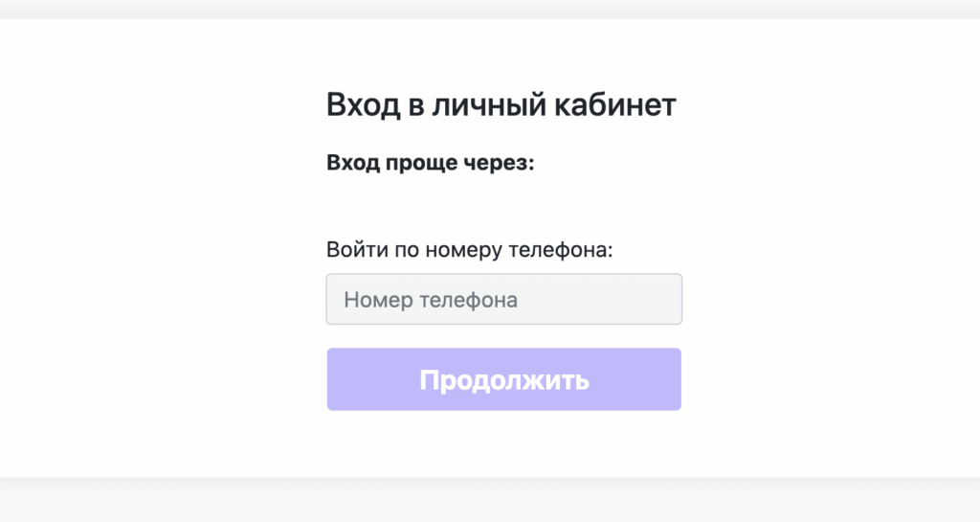Click the "Войти по номеру телефона:" label
The width and height of the screenshot is (980, 522).
pos(469,250)
